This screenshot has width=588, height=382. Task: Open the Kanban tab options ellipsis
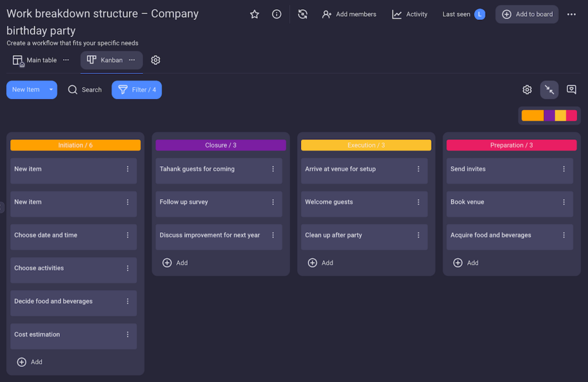132,60
